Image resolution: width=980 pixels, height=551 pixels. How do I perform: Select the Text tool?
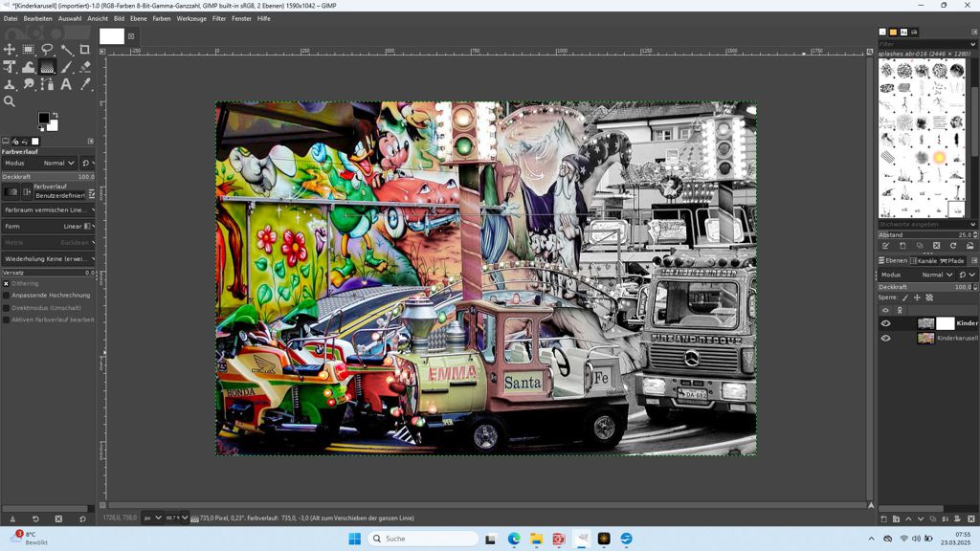66,84
